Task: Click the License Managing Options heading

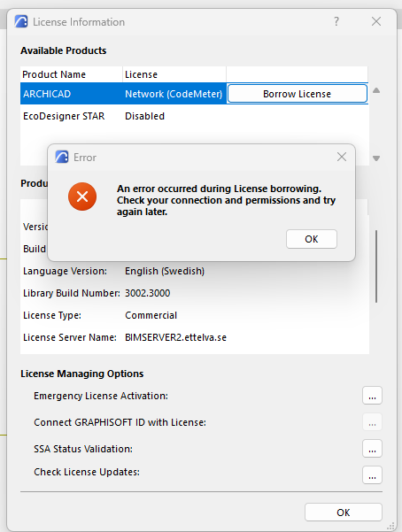Action: click(81, 374)
